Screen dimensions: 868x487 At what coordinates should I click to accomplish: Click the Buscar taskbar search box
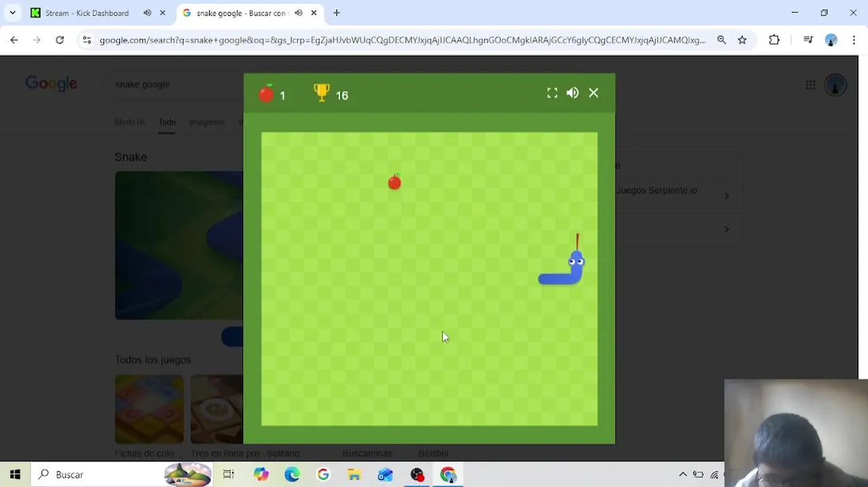pyautogui.click(x=122, y=475)
